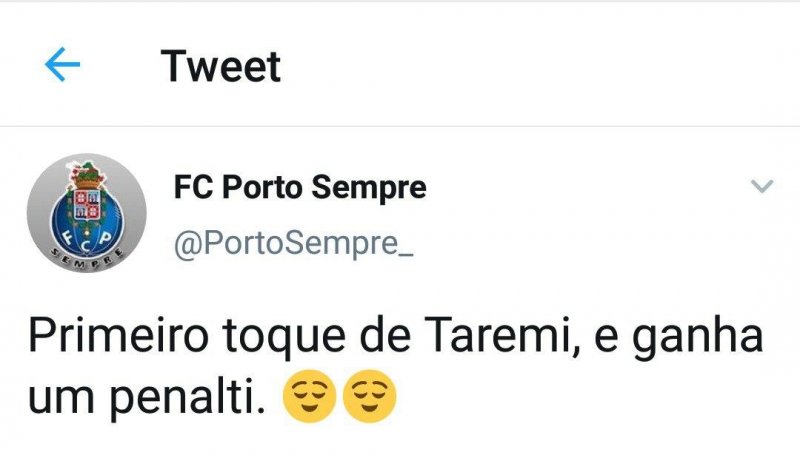
Task: Click the word "Sempre" in the display name
Action: [377, 187]
